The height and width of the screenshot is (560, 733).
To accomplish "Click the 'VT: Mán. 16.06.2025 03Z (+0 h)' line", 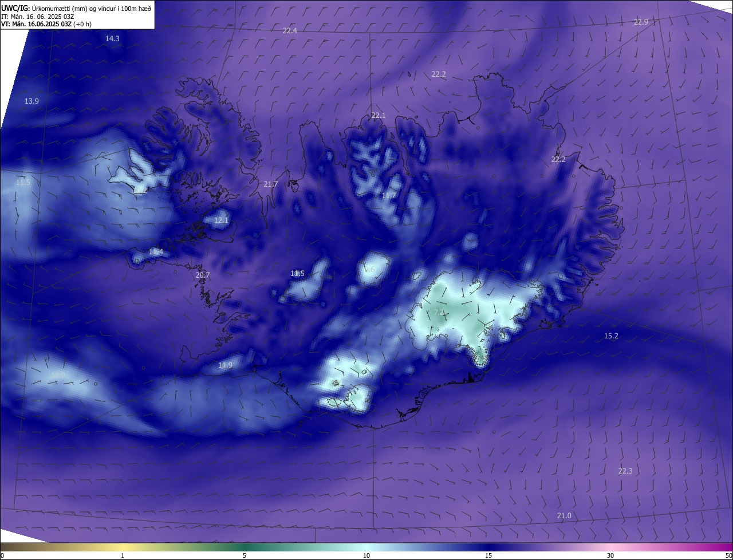I will [x=46, y=24].
